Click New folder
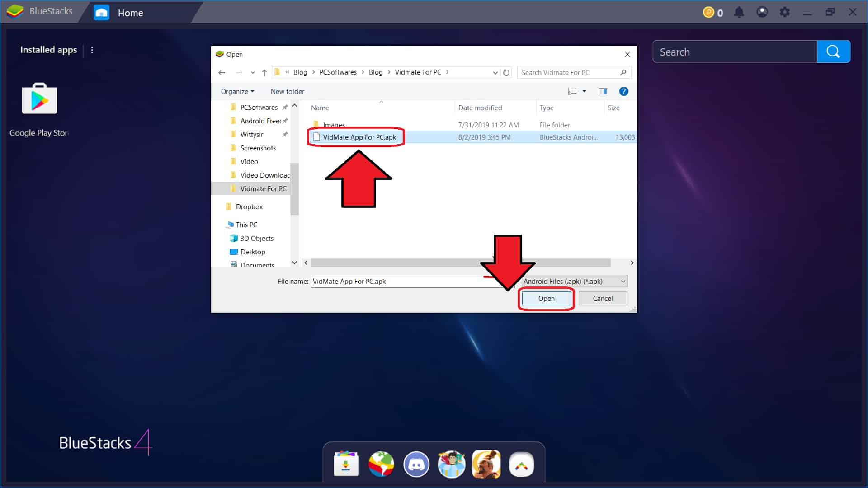The height and width of the screenshot is (488, 868). tap(287, 91)
